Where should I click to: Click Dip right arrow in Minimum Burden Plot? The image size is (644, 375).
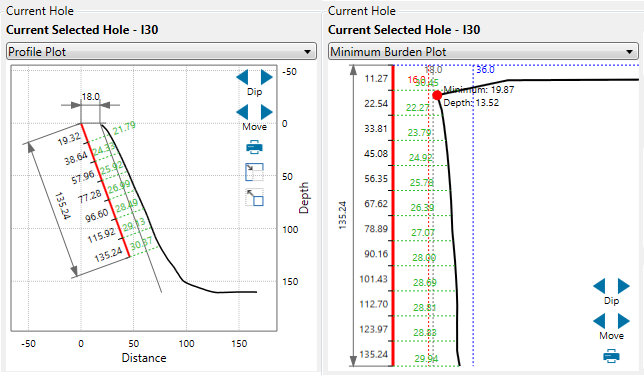pos(623,286)
